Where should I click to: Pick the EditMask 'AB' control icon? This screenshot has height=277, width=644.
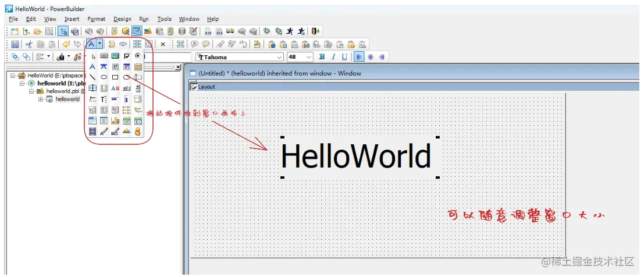point(115,88)
